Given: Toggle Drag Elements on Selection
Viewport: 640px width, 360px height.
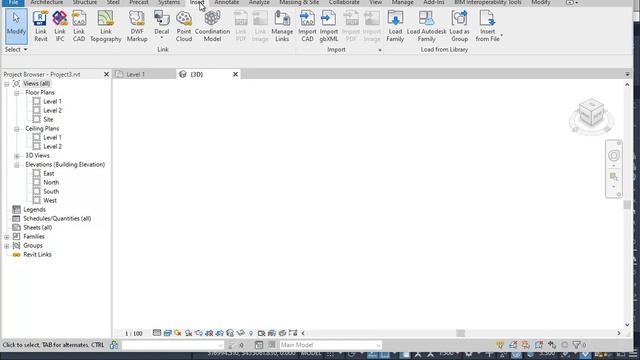Looking at the screenshot, I should coord(552,345).
